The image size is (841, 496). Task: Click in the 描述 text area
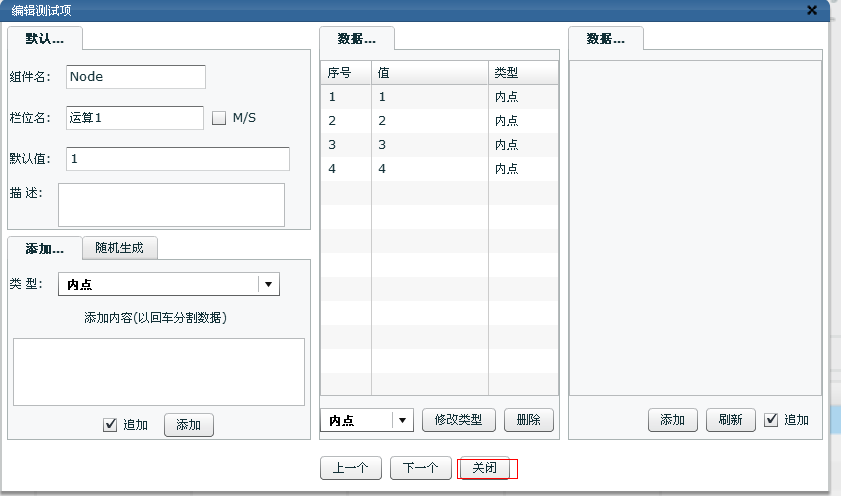171,204
